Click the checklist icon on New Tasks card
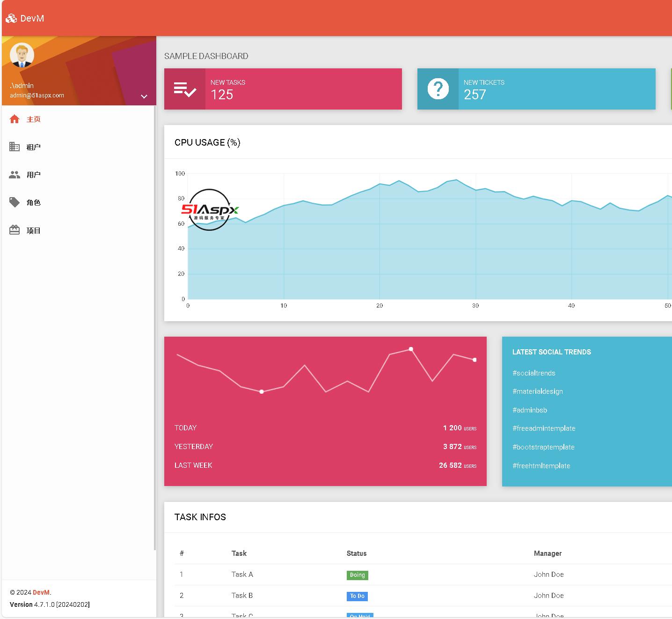 185,89
